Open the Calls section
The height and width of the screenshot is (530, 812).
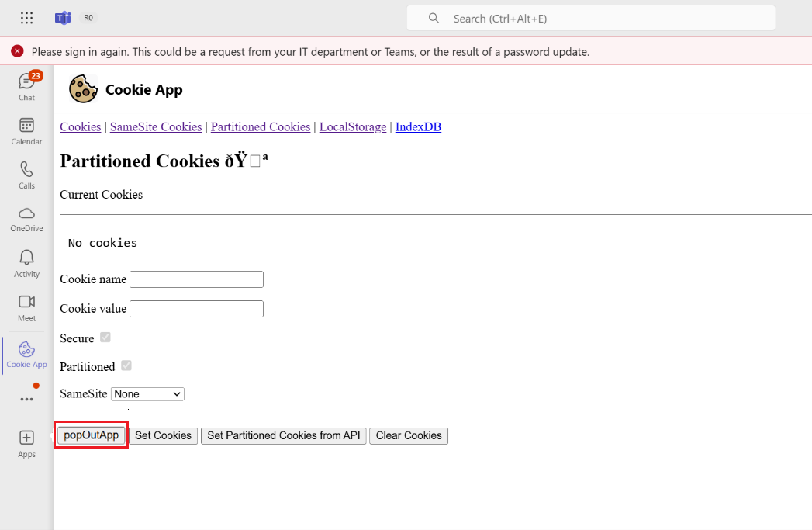tap(26, 174)
